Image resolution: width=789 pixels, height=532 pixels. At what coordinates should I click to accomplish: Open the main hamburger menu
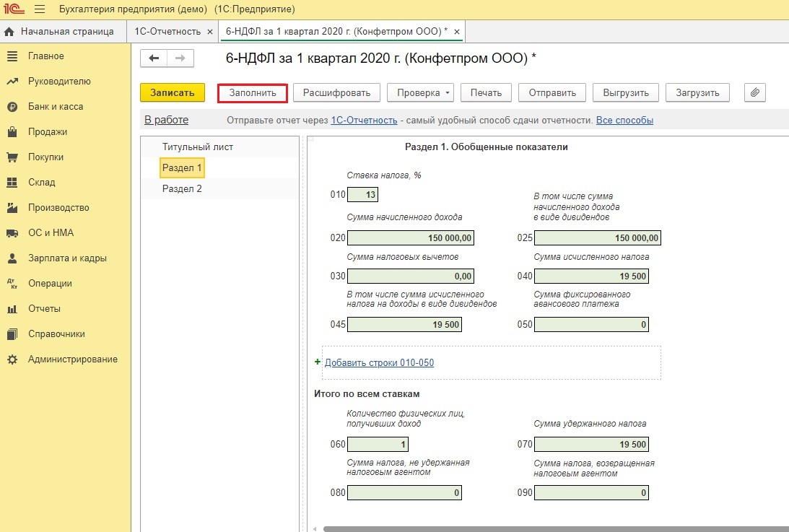tap(40, 9)
